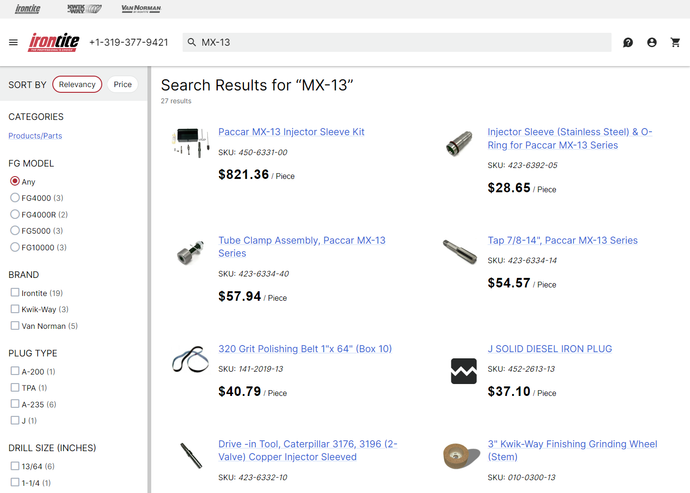Open the help support icon

[628, 42]
